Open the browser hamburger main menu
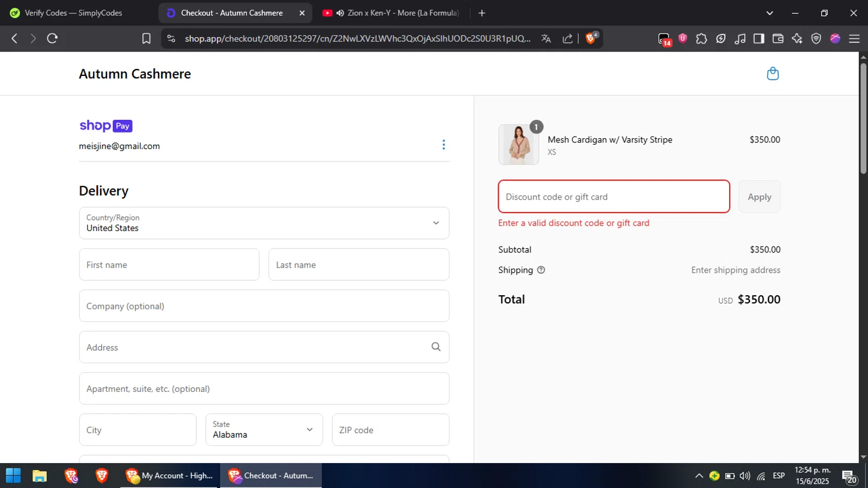Image resolution: width=868 pixels, height=488 pixels. (x=854, y=38)
